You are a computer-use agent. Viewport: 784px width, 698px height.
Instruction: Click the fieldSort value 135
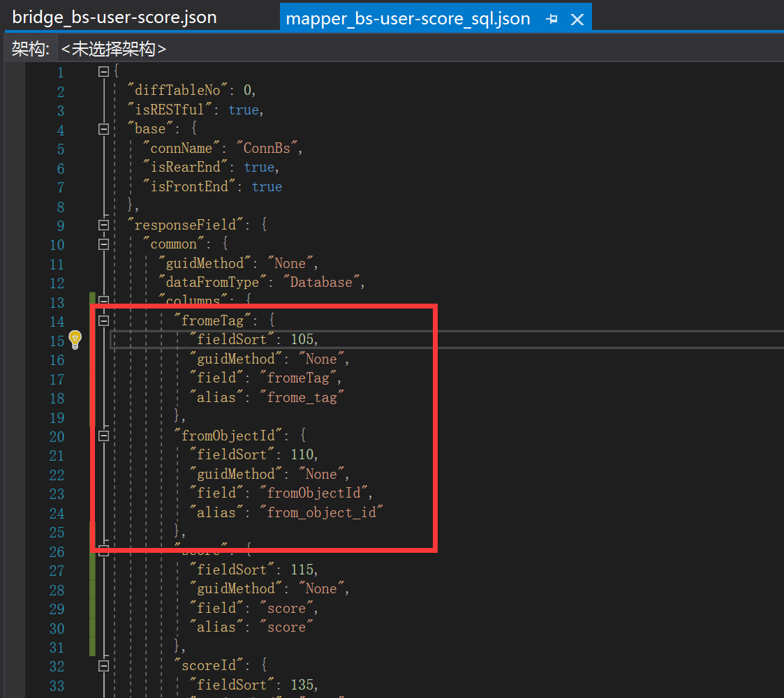[x=302, y=685]
